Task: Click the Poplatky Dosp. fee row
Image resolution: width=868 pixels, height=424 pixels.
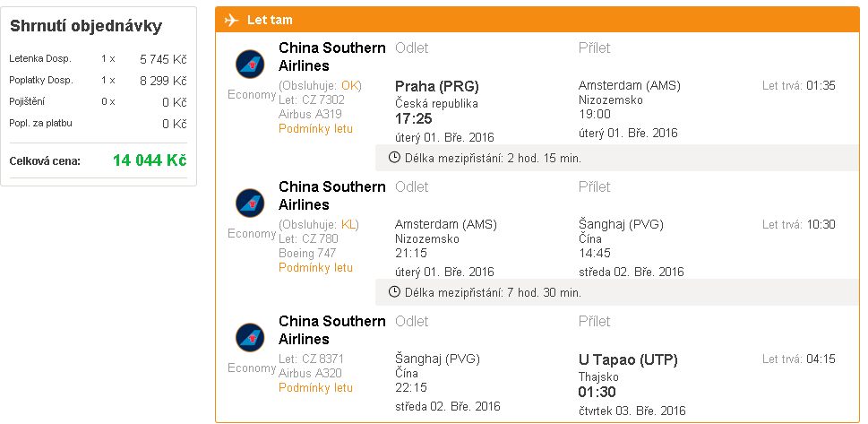Action: coord(98,81)
